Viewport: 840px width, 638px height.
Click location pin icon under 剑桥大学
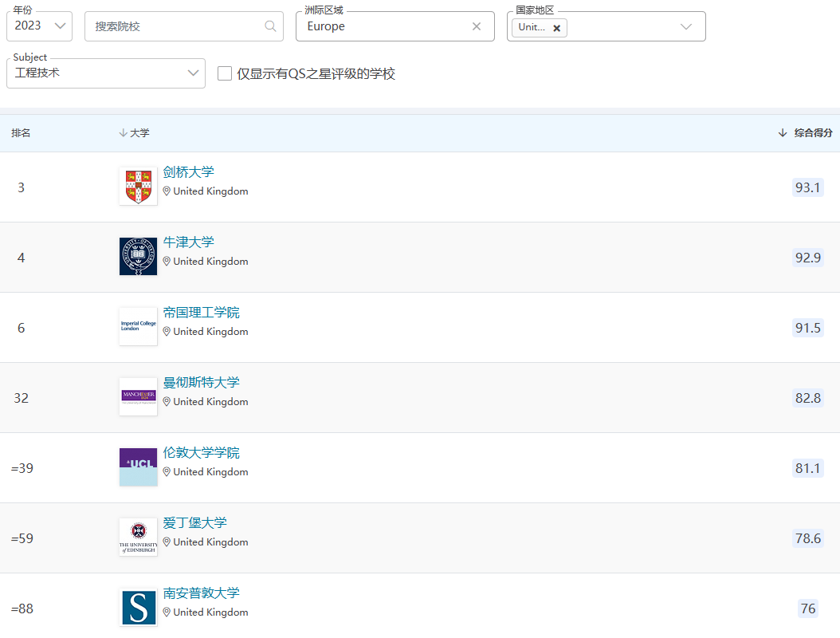tap(167, 191)
